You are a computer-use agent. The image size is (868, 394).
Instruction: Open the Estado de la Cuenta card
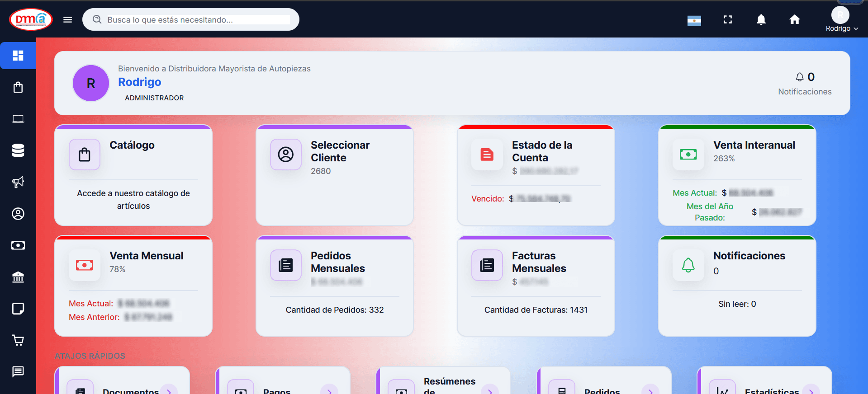(536, 175)
